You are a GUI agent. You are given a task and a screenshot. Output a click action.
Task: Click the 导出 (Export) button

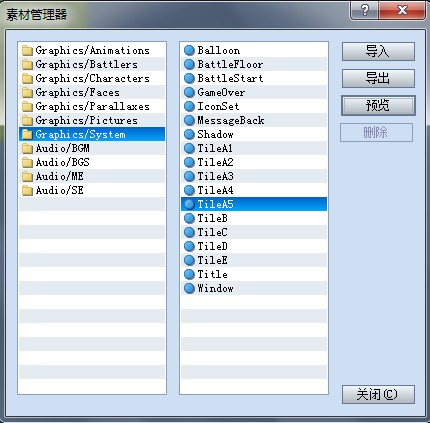(378, 78)
